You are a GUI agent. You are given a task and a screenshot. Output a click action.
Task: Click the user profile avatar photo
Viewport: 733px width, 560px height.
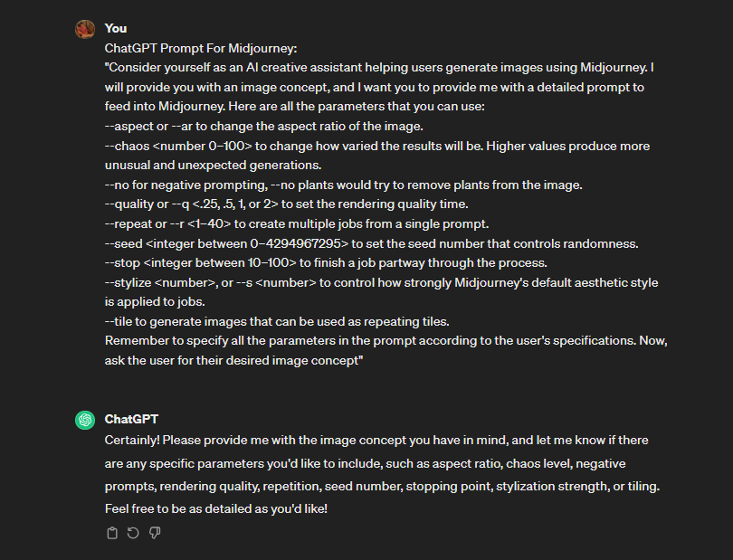click(85, 29)
